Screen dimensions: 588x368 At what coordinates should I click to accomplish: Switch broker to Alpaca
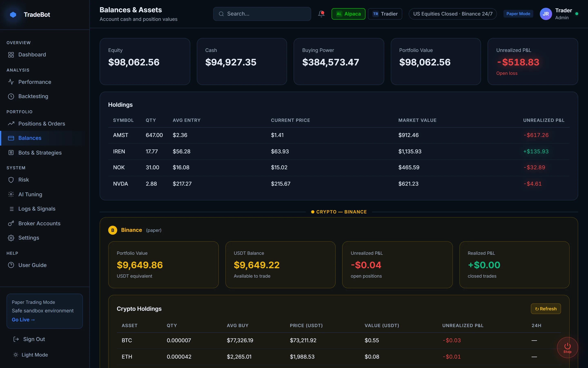[348, 14]
